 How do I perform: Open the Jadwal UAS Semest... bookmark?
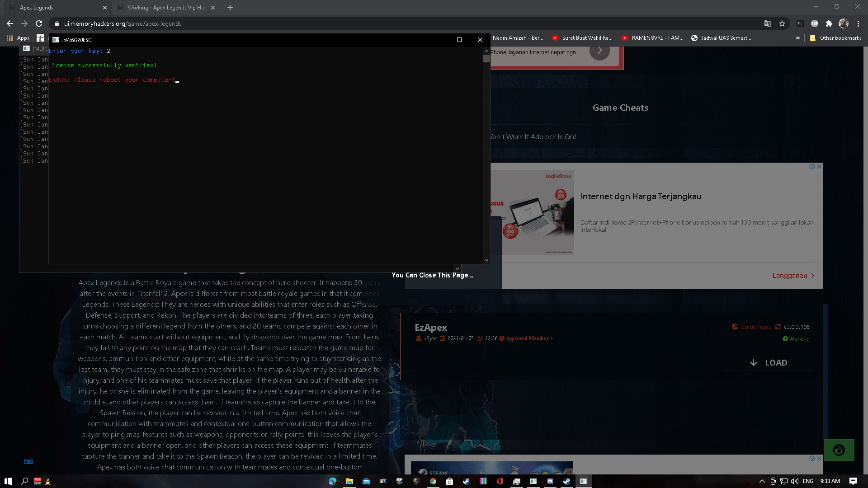click(722, 38)
